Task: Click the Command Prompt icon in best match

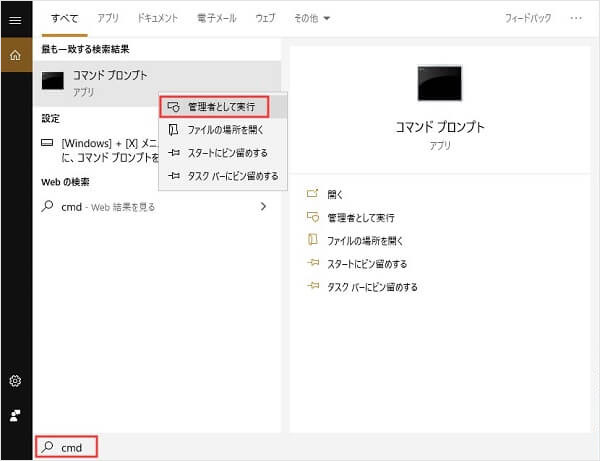Action: click(53, 81)
